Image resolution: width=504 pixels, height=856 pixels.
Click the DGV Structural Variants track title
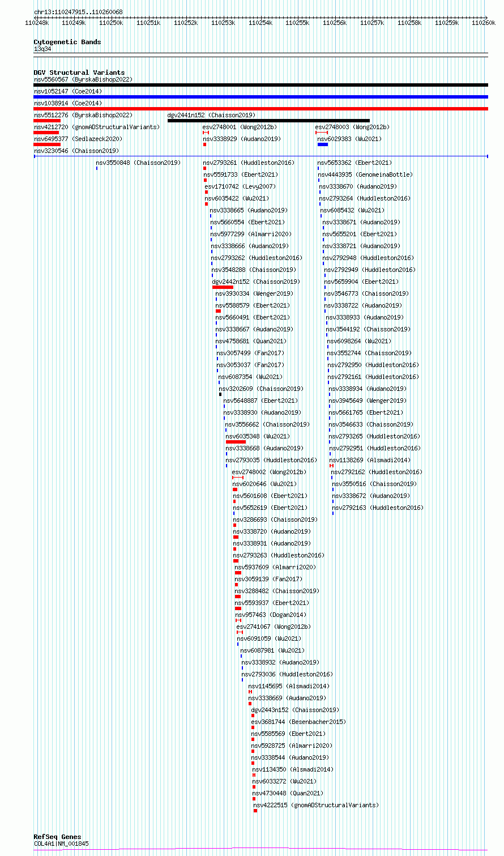click(79, 73)
